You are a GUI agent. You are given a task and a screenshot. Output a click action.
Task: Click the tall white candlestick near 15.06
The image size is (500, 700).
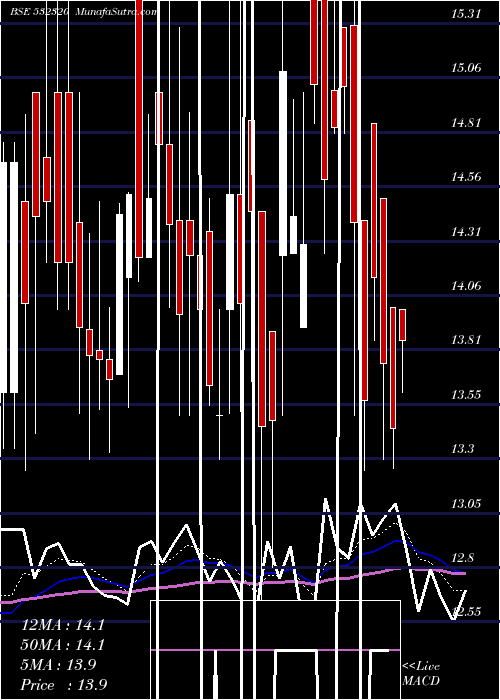[283, 163]
